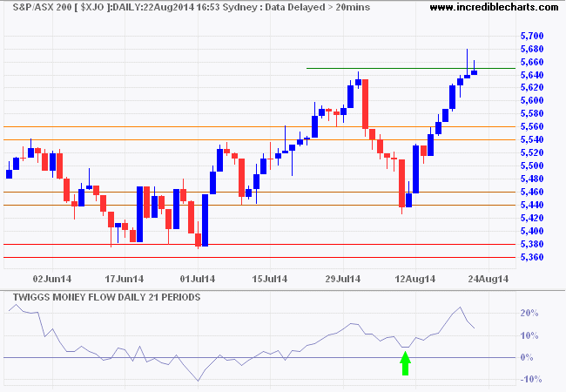Click the Twiggs Money Flow lowest trough near -10%
The width and height of the screenshot is (566, 392).
(198, 381)
